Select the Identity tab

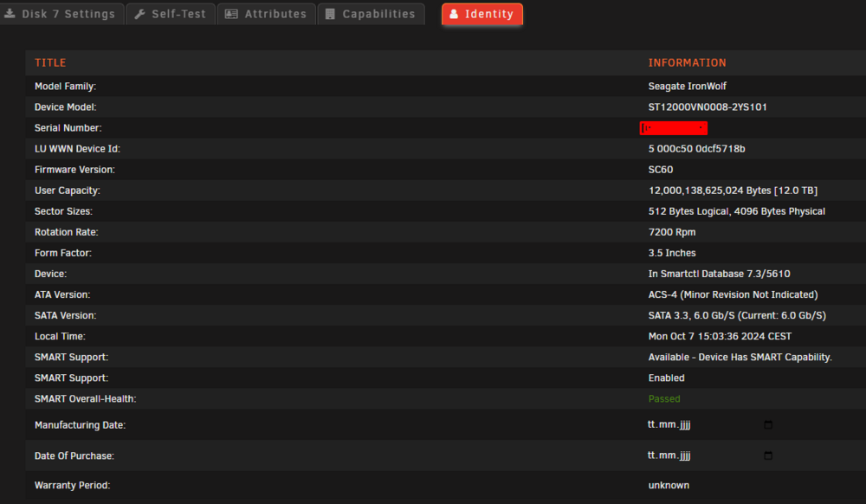tap(482, 14)
